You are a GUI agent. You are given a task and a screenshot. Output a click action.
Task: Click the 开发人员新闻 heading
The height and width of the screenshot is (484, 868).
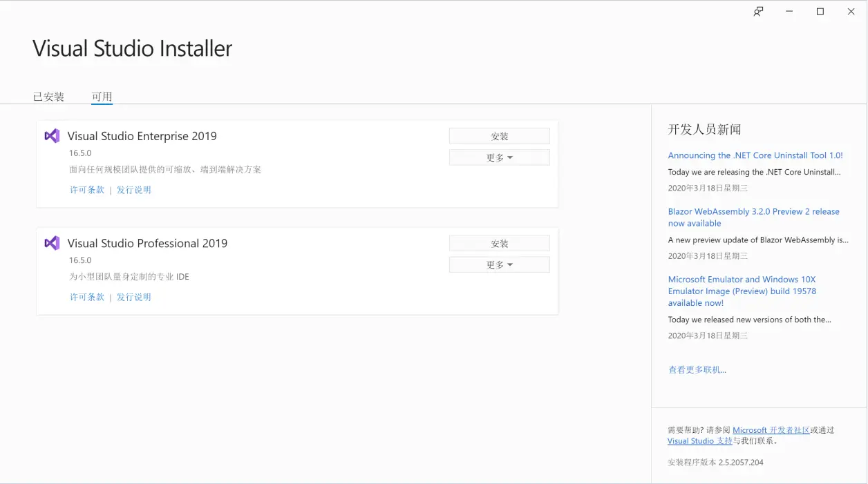(x=704, y=129)
